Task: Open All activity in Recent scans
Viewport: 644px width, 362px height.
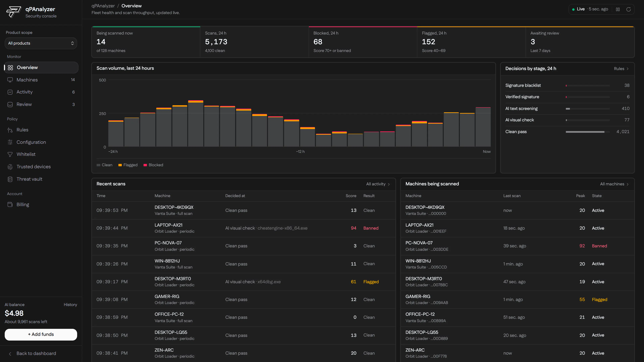Action: (378, 184)
